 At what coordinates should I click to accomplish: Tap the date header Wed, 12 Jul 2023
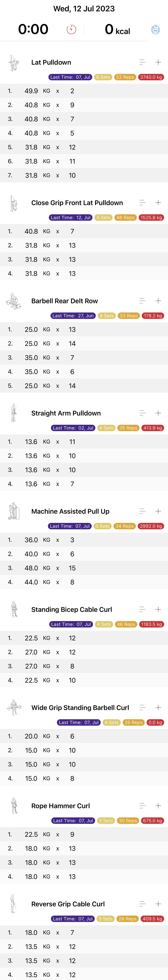tap(84, 8)
